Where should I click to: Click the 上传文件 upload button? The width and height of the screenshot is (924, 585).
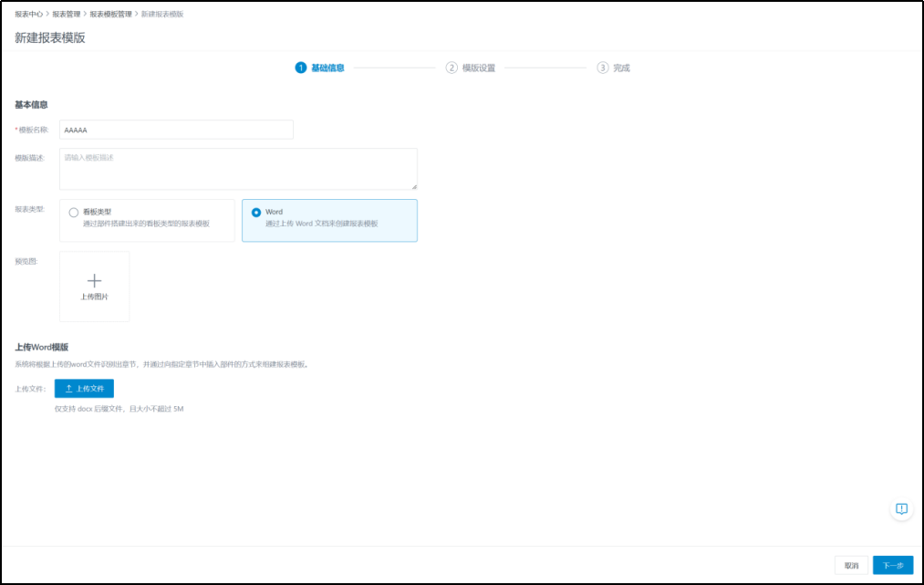84,389
